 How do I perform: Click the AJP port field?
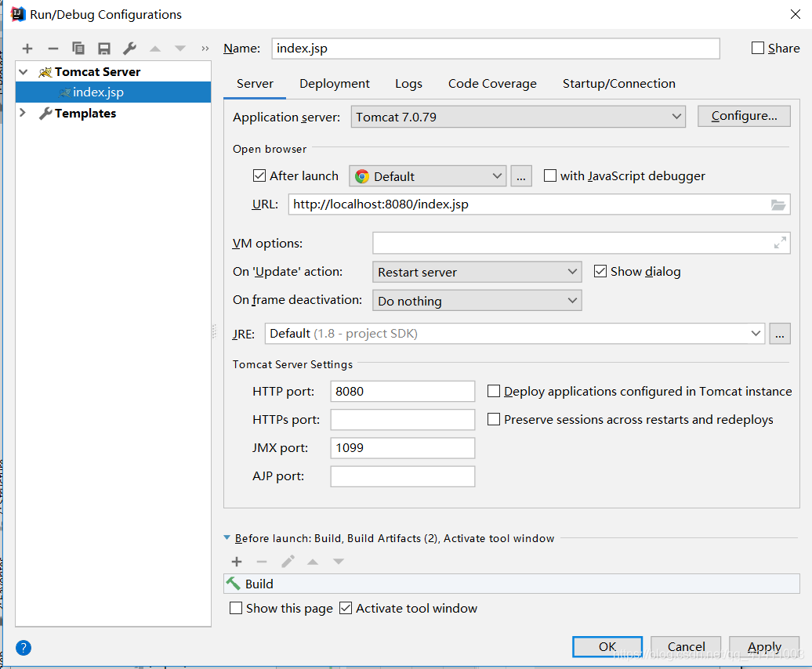click(x=402, y=476)
